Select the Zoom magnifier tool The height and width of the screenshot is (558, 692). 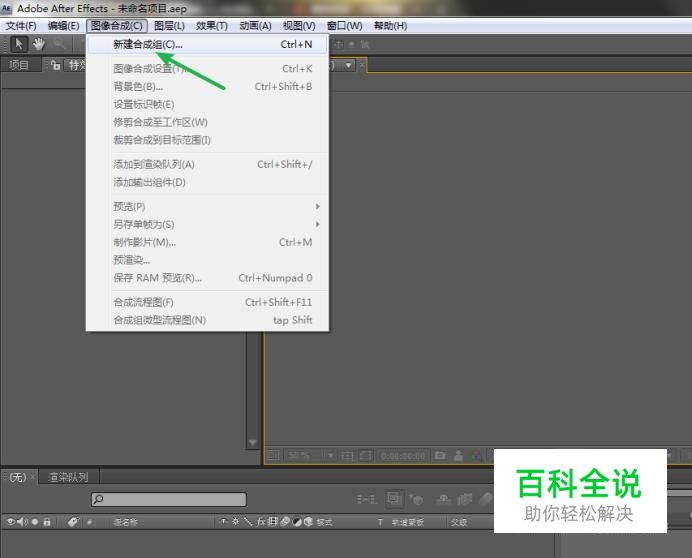(59, 44)
